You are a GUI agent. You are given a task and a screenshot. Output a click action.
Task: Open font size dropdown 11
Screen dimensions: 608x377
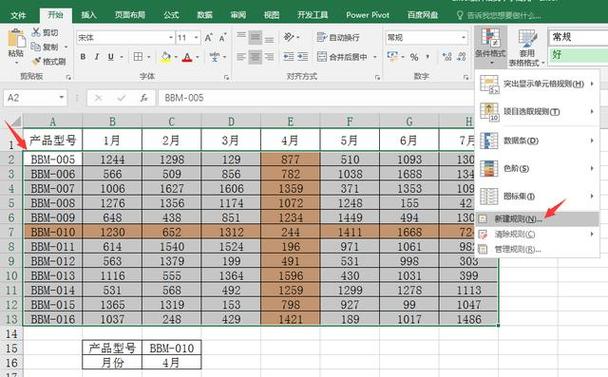196,38
